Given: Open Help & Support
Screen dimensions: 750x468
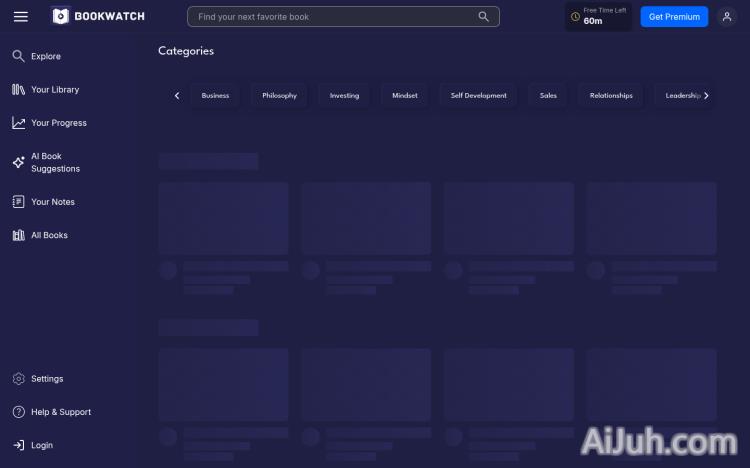Looking at the screenshot, I should point(60,412).
